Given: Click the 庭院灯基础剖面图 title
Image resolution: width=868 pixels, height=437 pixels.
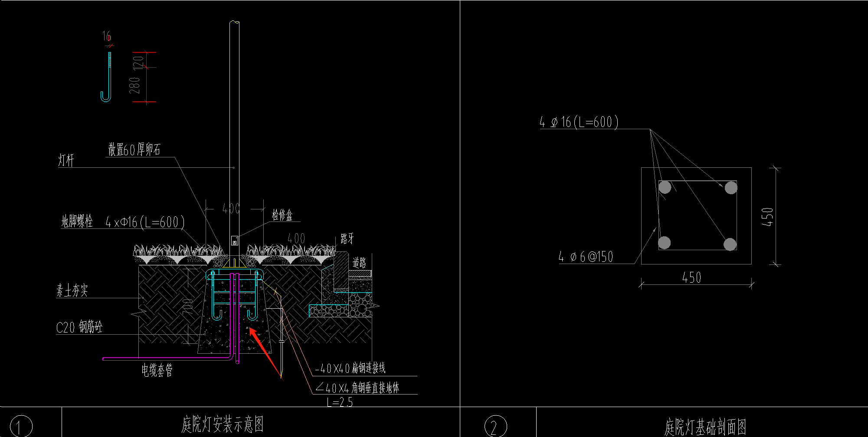Looking at the screenshot, I should tap(705, 427).
